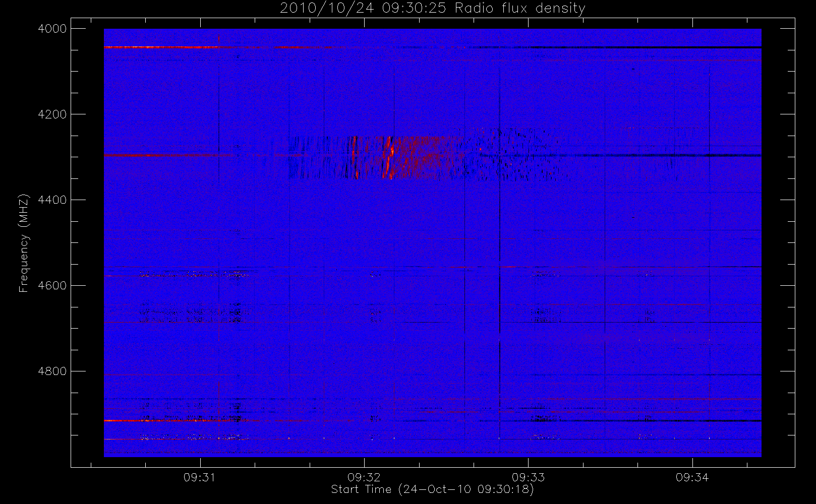
Task: Click the bright red burst near 4300 MHz
Action: [389, 157]
